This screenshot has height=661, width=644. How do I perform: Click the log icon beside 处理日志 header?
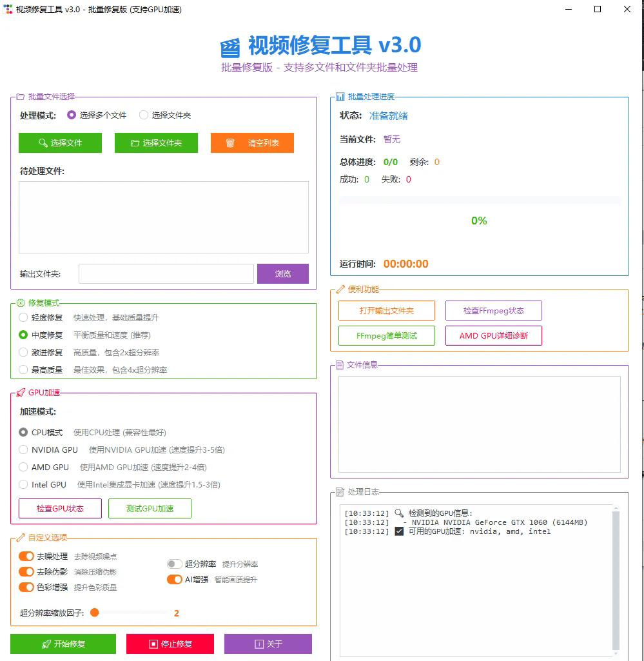coord(340,492)
